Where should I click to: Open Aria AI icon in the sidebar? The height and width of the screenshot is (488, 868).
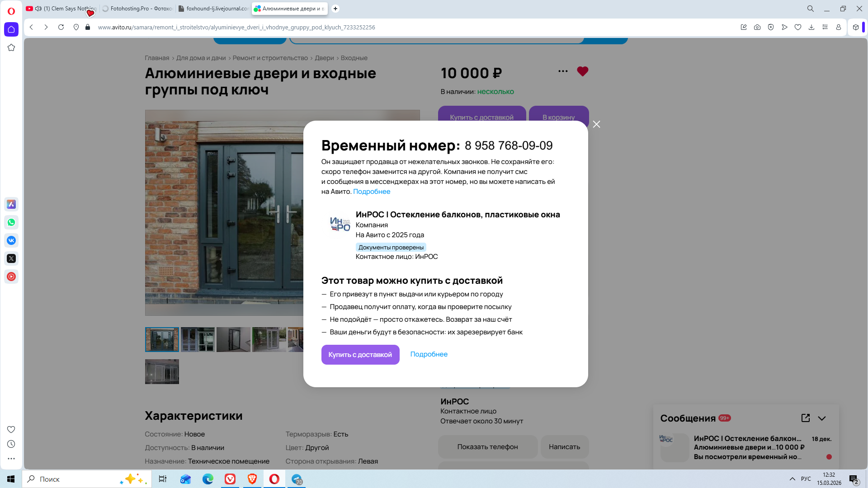[x=11, y=204]
